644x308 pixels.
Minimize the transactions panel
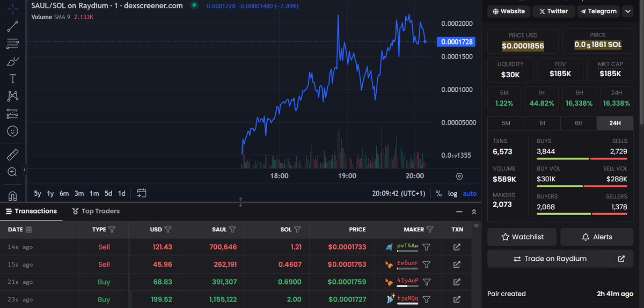[459, 212]
